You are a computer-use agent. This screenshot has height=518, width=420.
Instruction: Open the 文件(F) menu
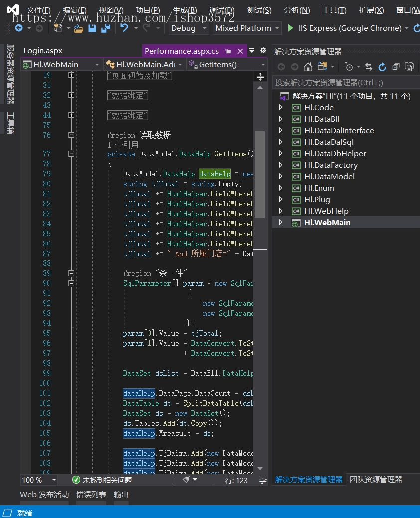pos(38,10)
